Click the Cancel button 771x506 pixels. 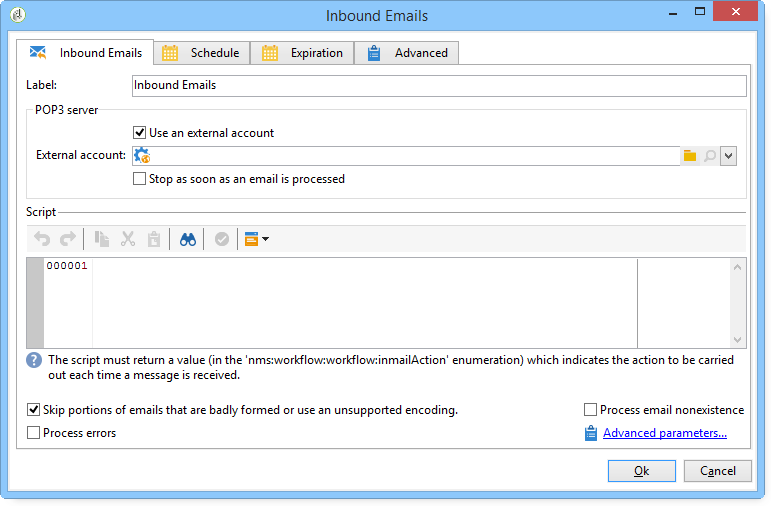pos(717,471)
